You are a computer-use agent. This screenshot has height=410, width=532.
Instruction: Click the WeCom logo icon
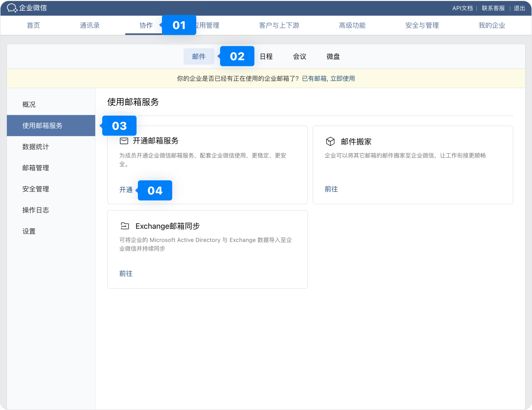(x=12, y=8)
